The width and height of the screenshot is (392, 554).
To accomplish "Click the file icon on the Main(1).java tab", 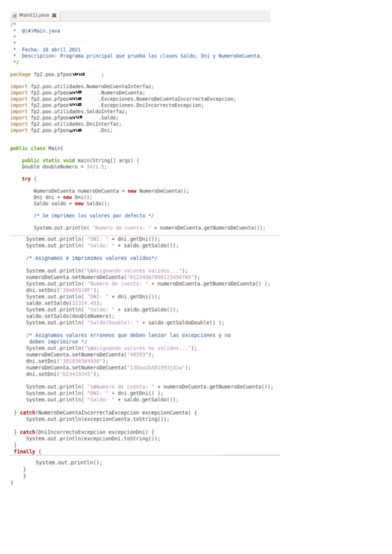I will 14,16.
